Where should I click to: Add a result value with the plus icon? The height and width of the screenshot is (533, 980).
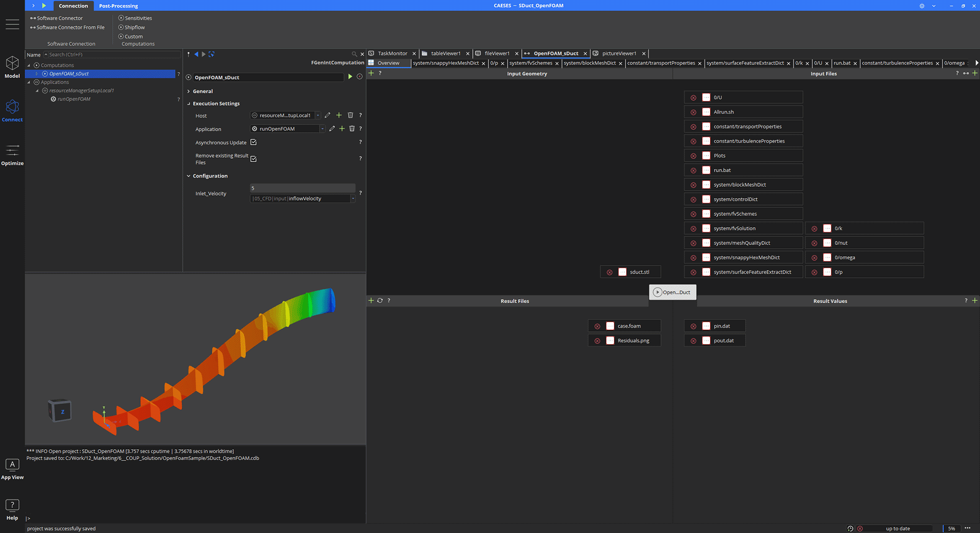coord(975,300)
